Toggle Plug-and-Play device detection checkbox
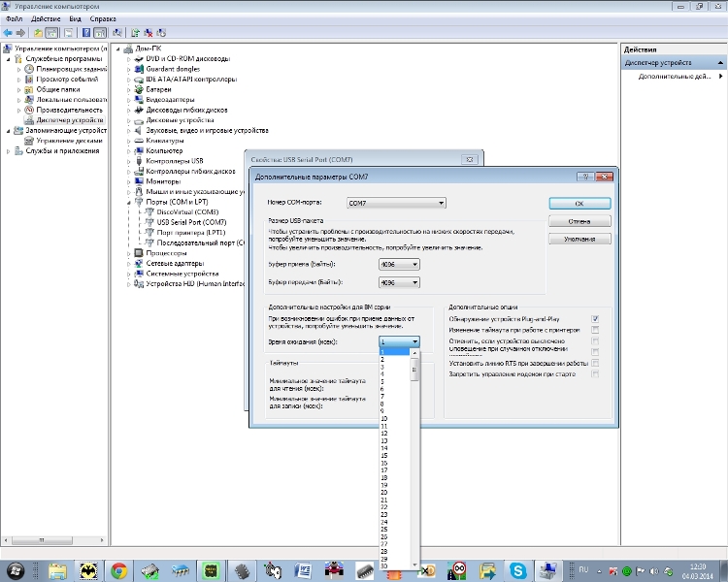 (595, 319)
